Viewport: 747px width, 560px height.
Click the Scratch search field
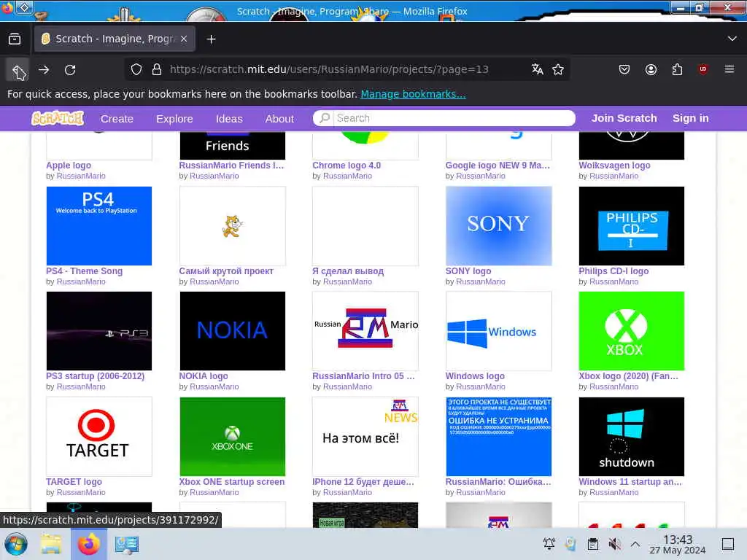(444, 118)
